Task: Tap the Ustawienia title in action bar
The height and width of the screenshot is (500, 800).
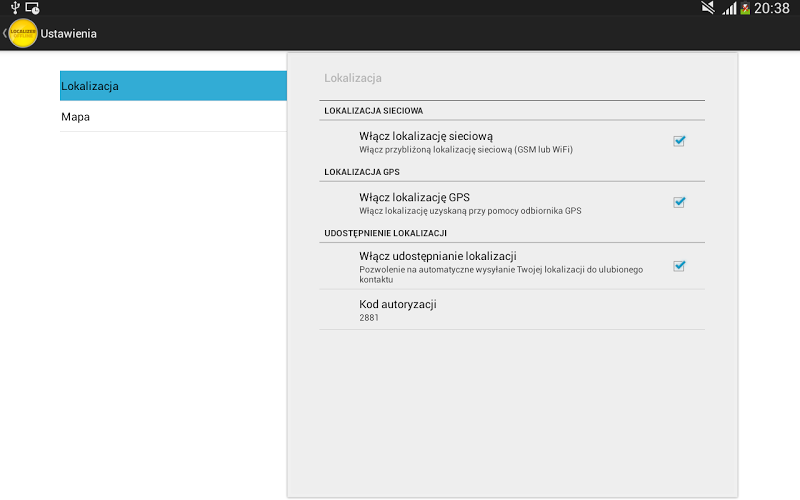Action: pyautogui.click(x=68, y=34)
